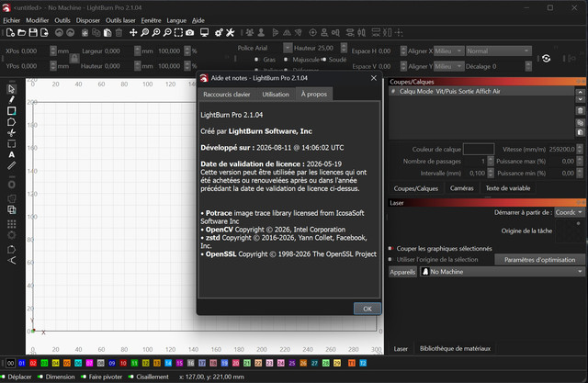Select the pan/move view arrows icon
Screen dimensions: 588x383
point(133,33)
